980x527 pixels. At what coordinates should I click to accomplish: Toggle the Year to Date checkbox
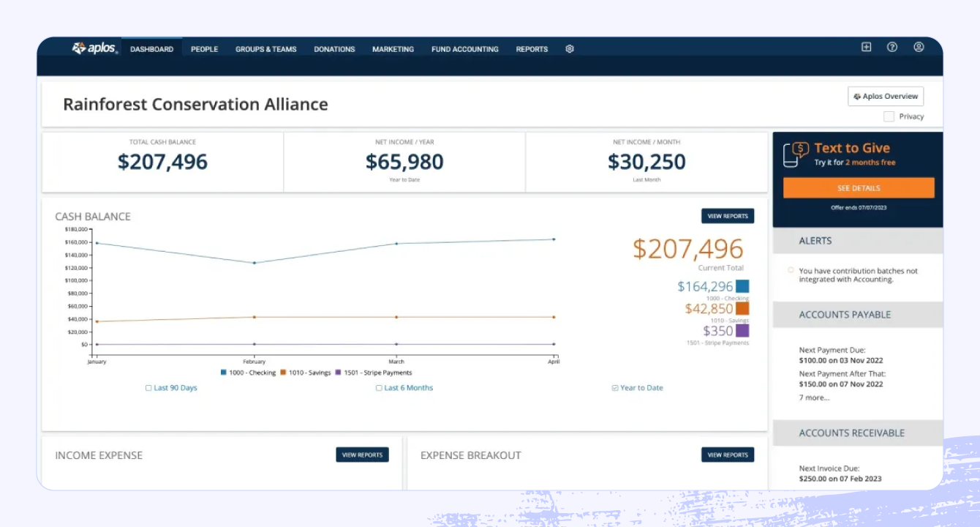point(615,388)
